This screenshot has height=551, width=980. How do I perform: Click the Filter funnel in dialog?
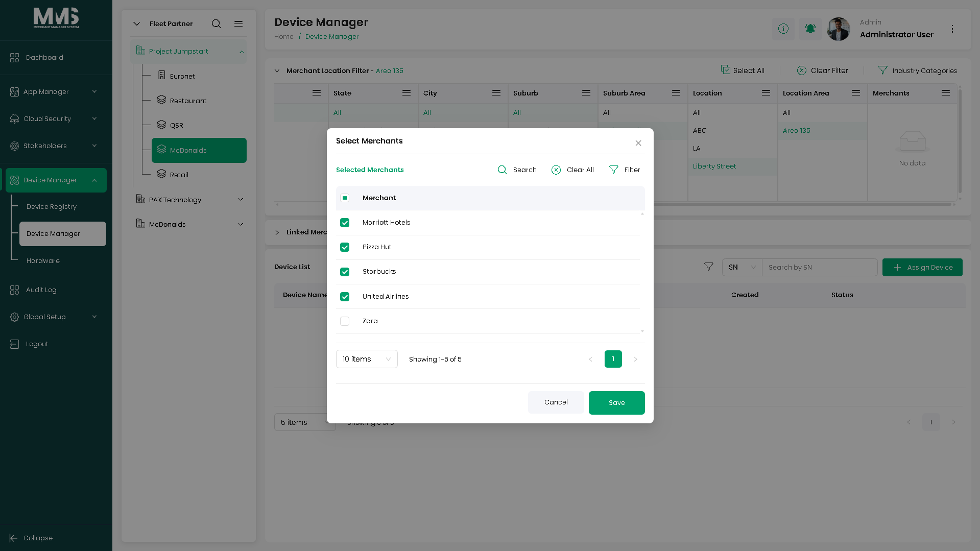click(x=614, y=170)
